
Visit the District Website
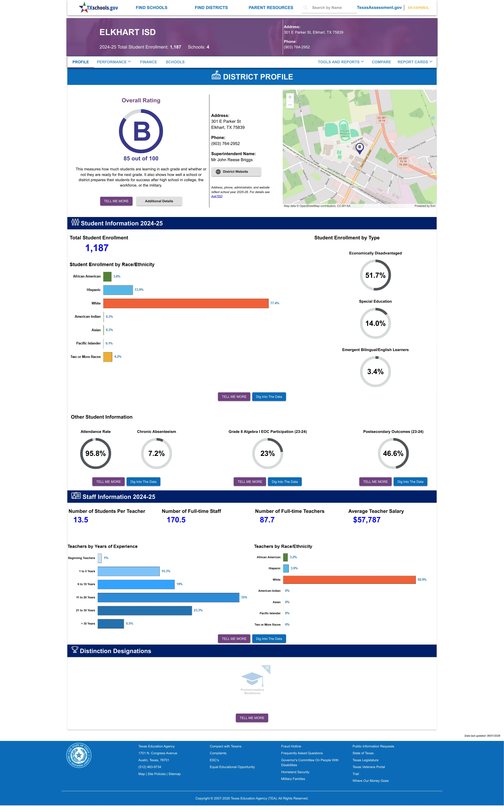(236, 172)
